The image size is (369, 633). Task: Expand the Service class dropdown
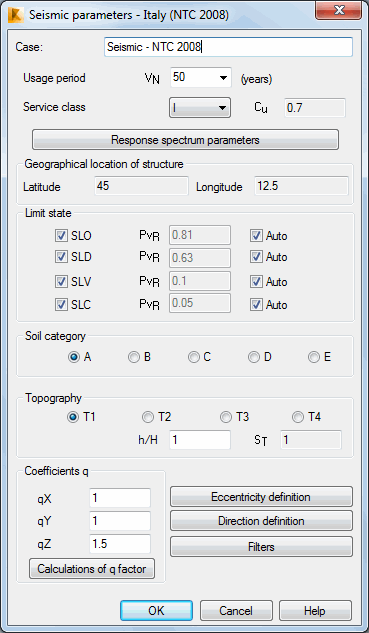200,108
